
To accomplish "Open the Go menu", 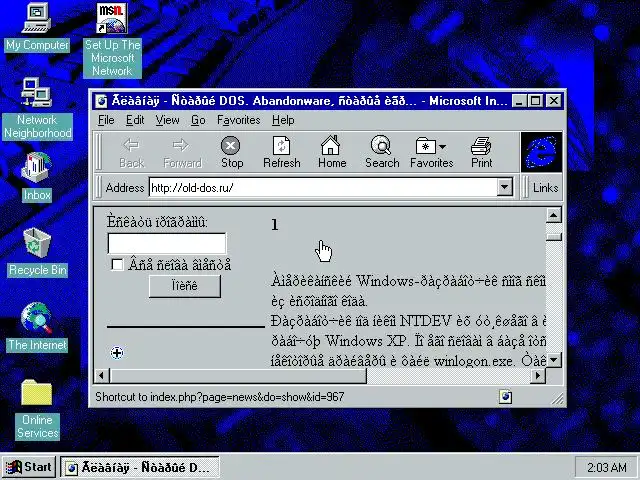I will pos(198,120).
